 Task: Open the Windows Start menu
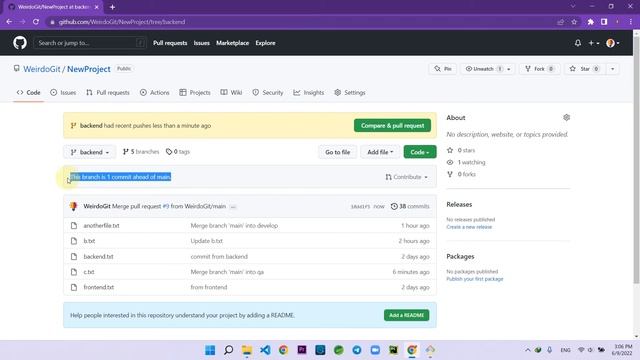tap(210, 350)
